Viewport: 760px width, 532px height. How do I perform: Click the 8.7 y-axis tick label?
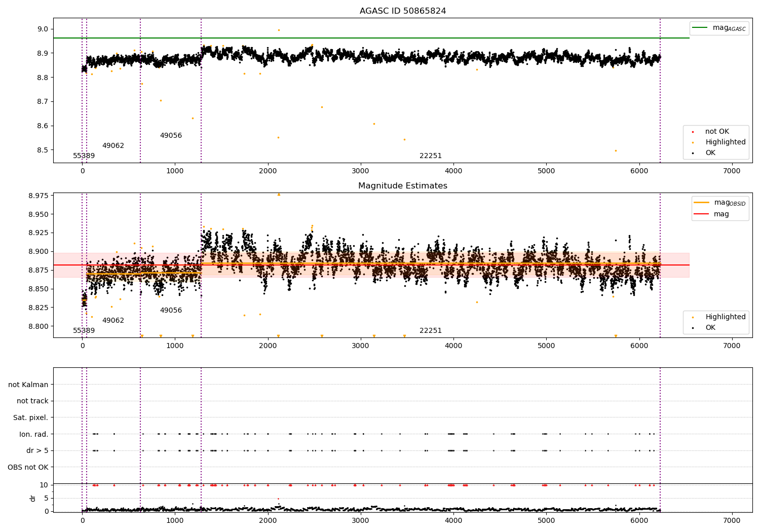coord(43,101)
